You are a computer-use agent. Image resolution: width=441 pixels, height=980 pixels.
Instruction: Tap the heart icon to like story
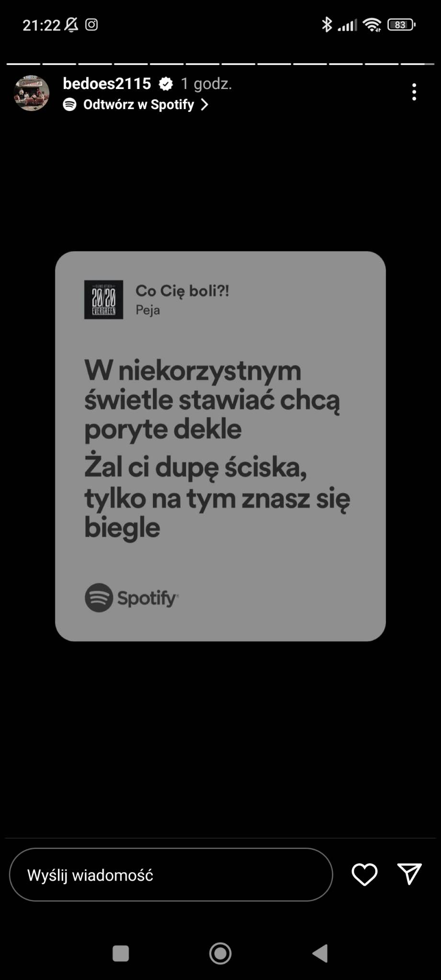tap(364, 875)
